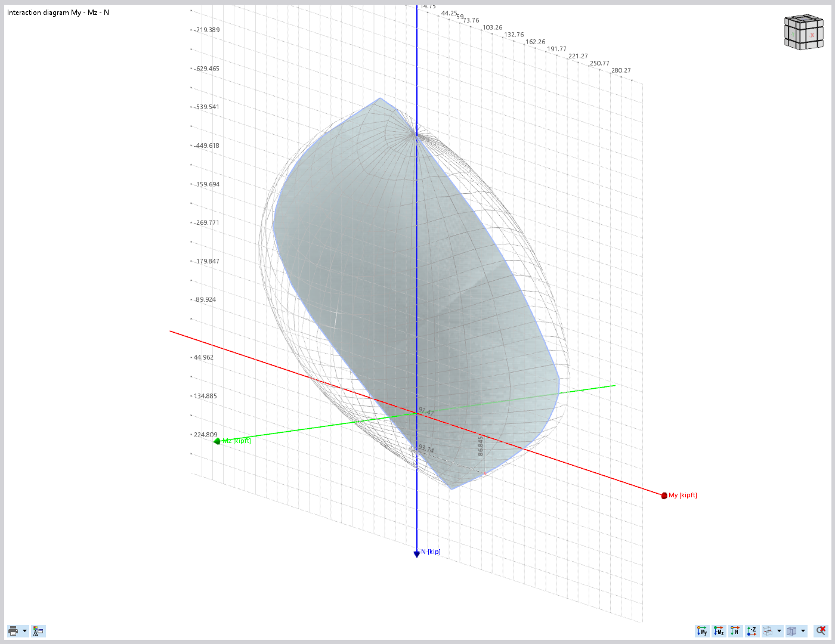This screenshot has width=835, height=644.
Task: Toggle the wireframe interaction surface display
Action: click(x=768, y=631)
